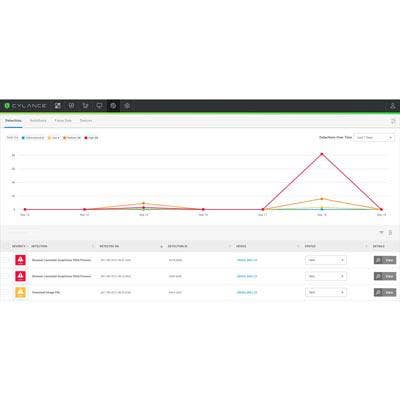Click View button in first detection row
Image resolution: width=400 pixels, height=400 pixels.
tap(385, 260)
